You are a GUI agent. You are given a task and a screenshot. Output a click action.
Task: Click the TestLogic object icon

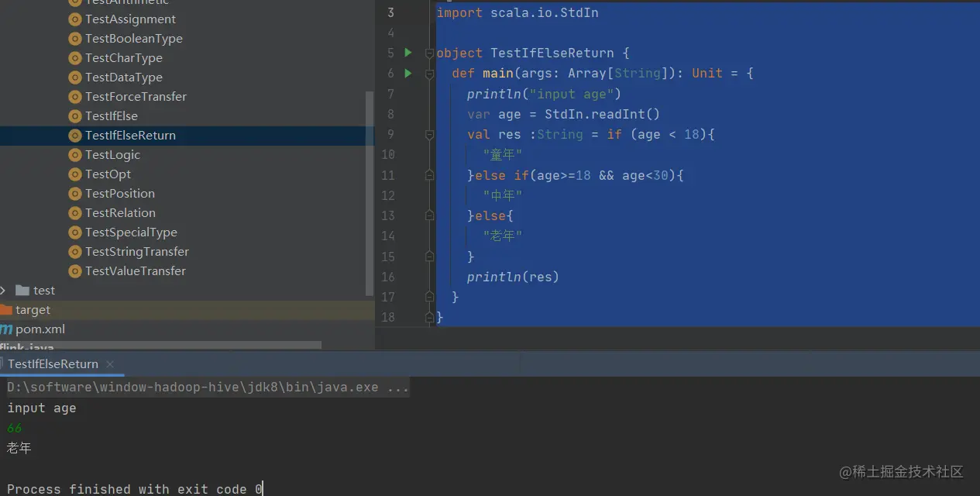coord(75,155)
